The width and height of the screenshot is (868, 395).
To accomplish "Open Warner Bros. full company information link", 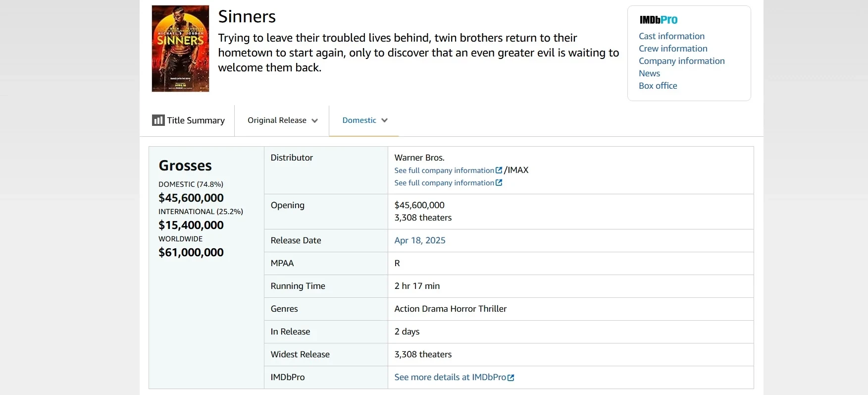I will pos(444,170).
